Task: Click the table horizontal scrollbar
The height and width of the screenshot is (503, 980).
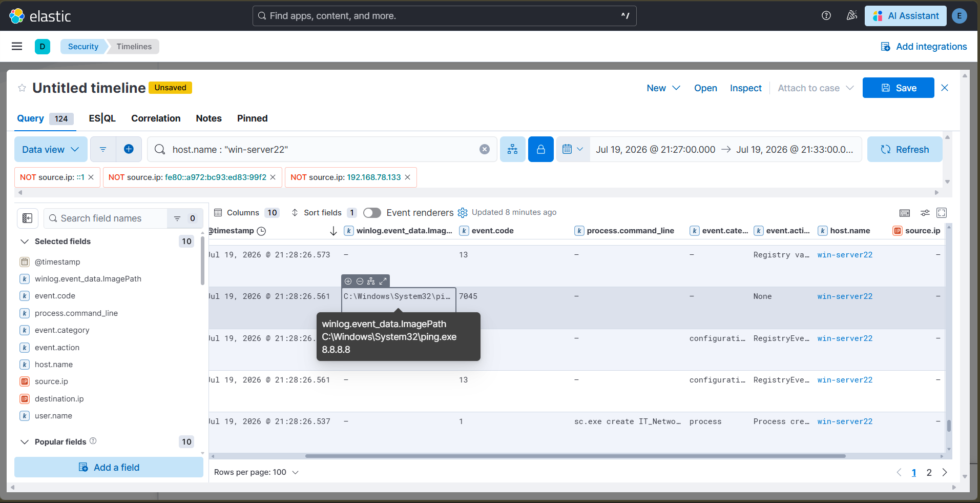Action: pos(575,456)
